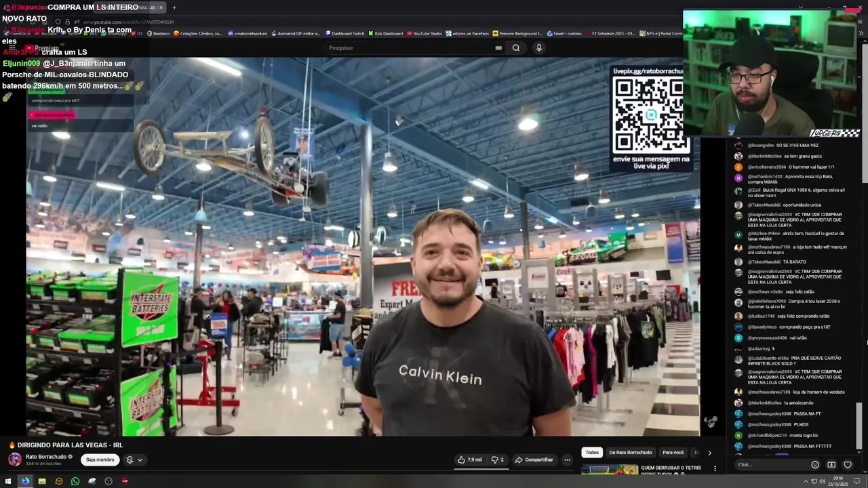The image size is (868, 488).
Task: Open the Email - contato bookmark
Action: [x=564, y=33]
